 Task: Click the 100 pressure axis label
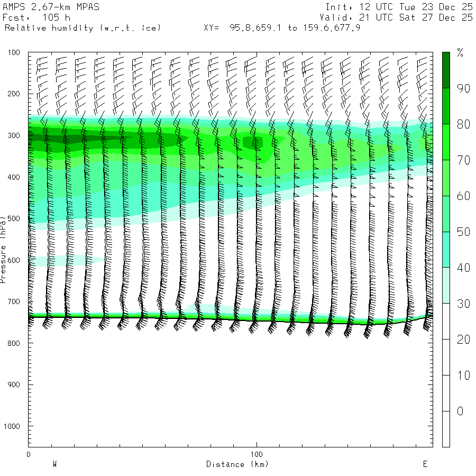[x=14, y=52]
